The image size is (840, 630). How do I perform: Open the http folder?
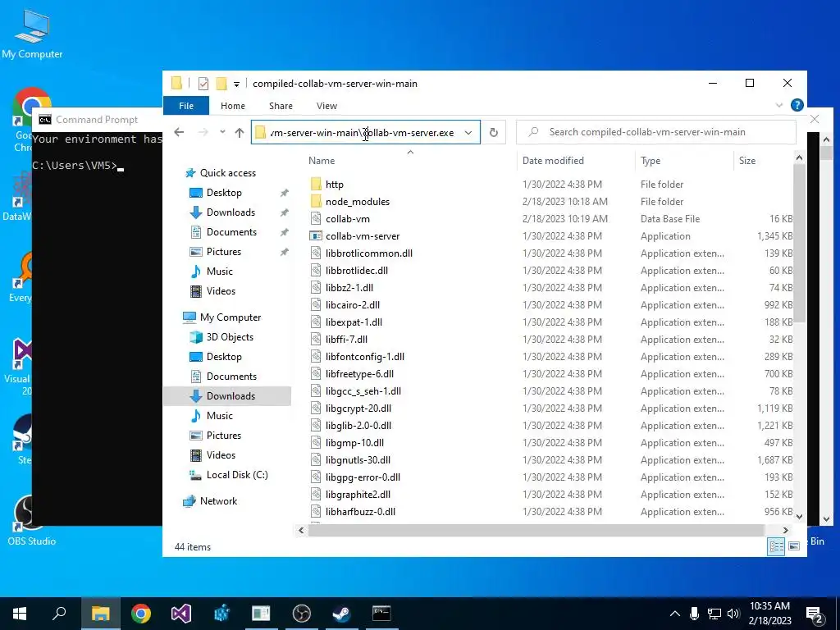point(335,185)
